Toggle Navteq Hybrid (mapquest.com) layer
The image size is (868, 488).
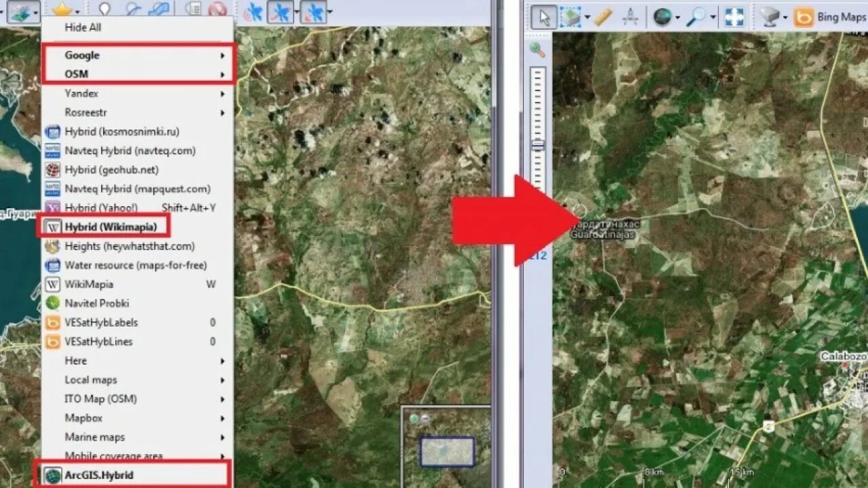138,188
